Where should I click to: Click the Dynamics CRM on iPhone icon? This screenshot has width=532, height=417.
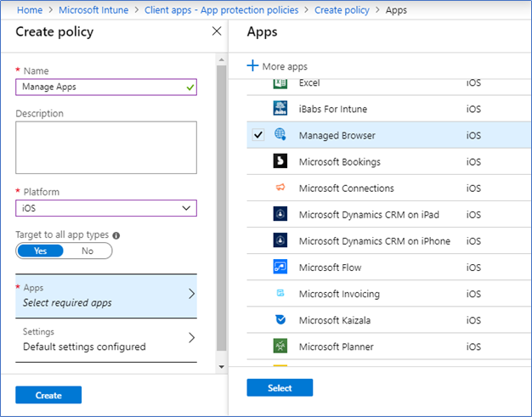click(x=280, y=240)
